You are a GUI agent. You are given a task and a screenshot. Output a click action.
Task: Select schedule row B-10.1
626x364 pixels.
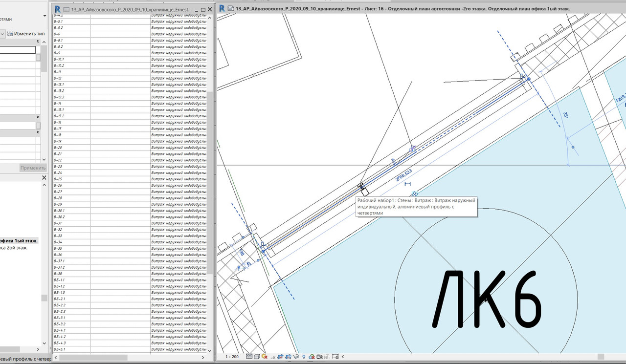tap(130, 59)
